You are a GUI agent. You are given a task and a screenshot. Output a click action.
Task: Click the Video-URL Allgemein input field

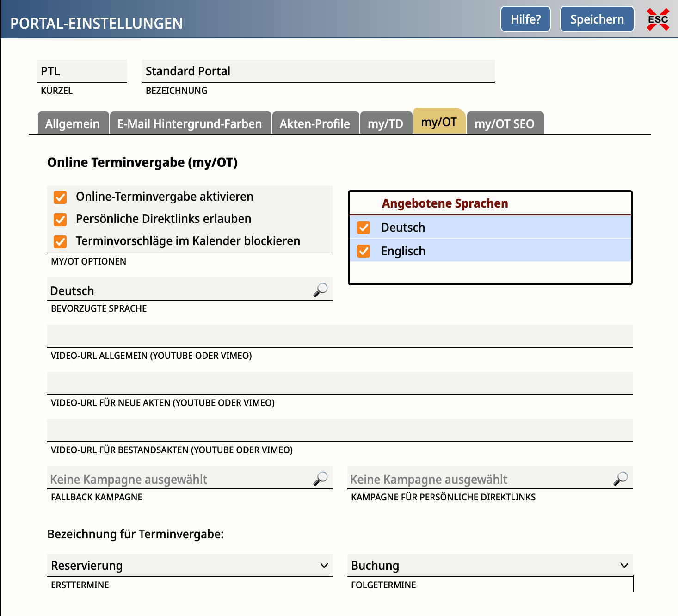point(339,336)
